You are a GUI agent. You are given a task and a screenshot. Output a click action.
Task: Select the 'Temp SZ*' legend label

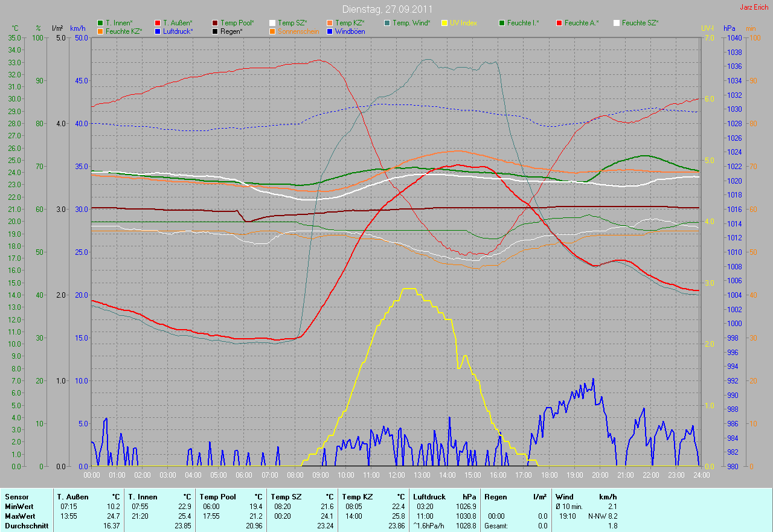click(x=292, y=23)
